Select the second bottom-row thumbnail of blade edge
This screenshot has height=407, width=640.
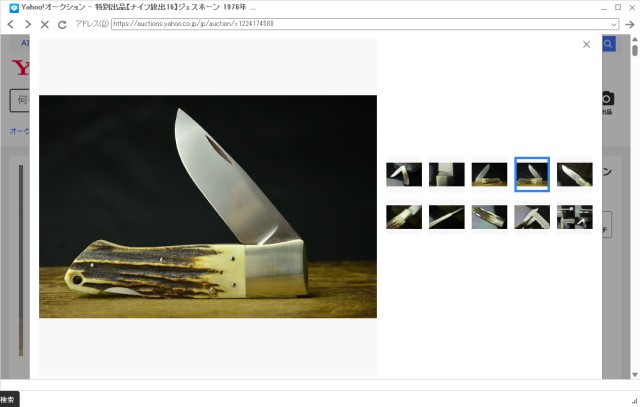click(447, 217)
